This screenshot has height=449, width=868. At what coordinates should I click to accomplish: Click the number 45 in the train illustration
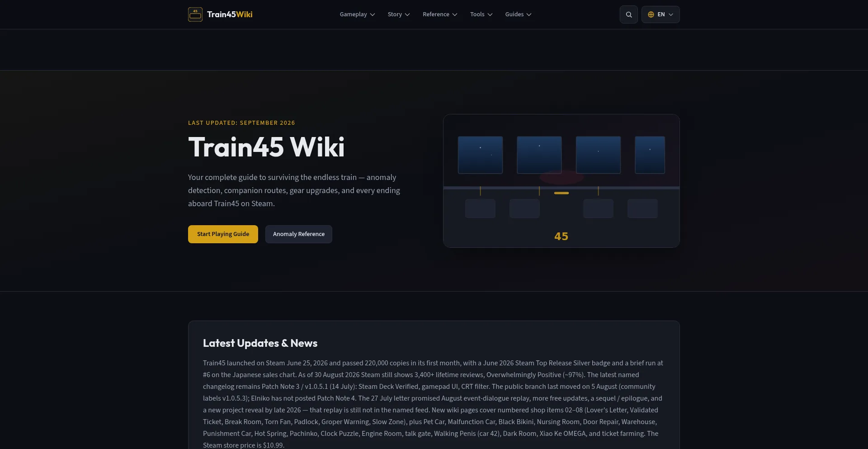(x=561, y=236)
